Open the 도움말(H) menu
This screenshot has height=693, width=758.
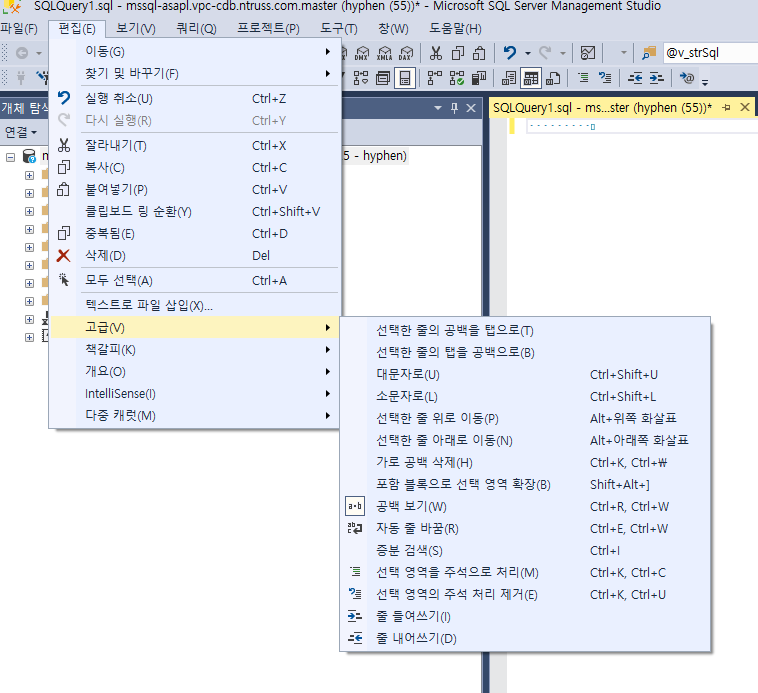pyautogui.click(x=455, y=29)
